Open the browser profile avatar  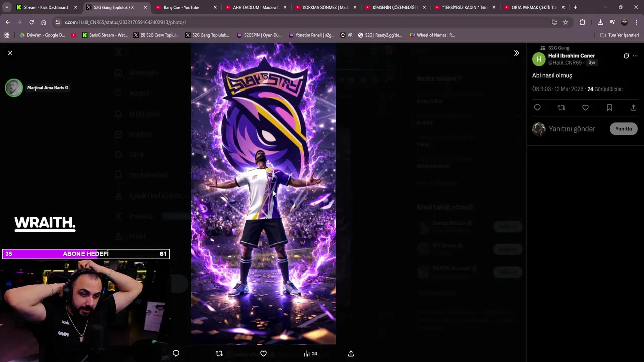point(624,22)
